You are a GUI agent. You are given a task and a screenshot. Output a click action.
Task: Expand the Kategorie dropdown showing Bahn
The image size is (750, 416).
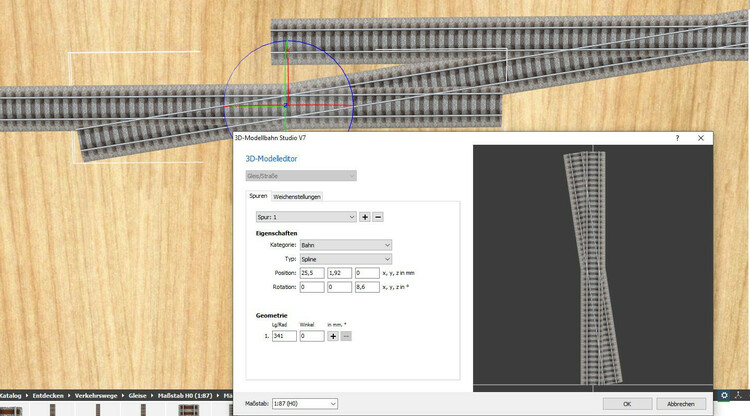coord(345,244)
